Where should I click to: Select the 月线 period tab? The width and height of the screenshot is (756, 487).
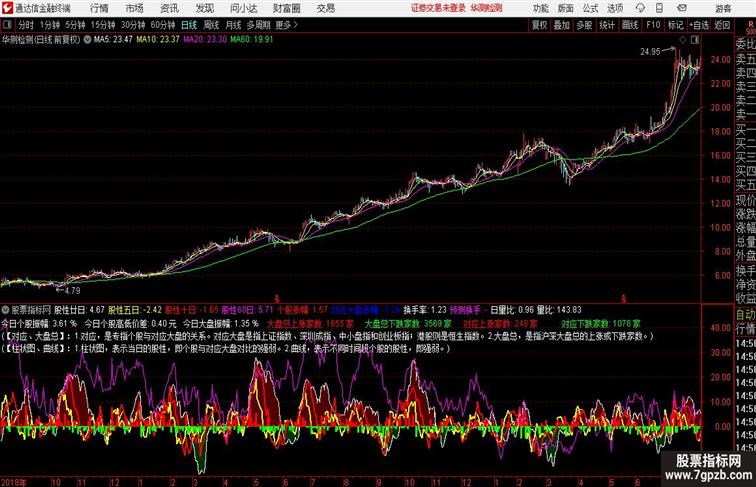click(x=233, y=25)
